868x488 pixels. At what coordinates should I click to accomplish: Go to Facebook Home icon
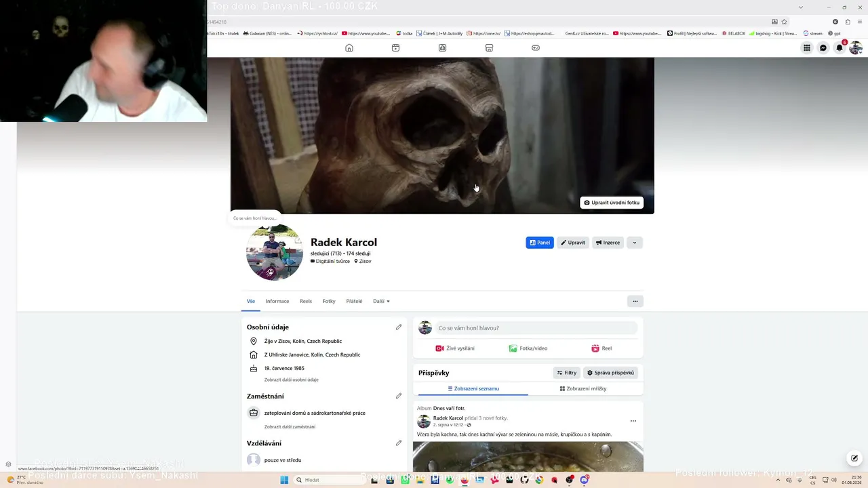click(349, 48)
